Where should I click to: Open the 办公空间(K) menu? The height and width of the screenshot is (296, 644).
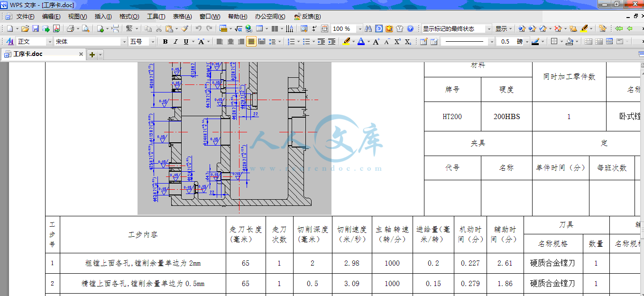(x=270, y=16)
